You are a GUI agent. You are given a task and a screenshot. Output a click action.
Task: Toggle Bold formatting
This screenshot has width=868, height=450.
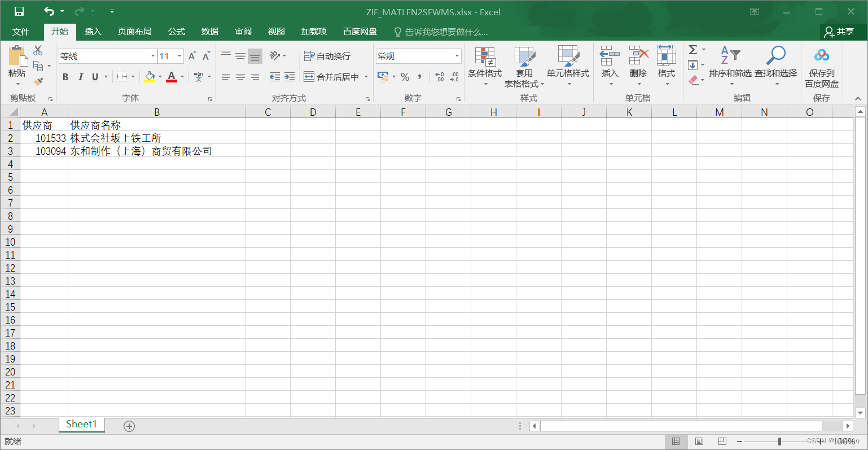pos(65,77)
